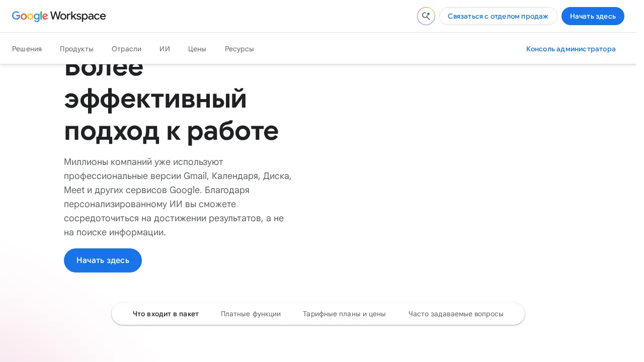The image size is (644, 362).
Task: Click the Google Workspace logo
Action: 59,16
